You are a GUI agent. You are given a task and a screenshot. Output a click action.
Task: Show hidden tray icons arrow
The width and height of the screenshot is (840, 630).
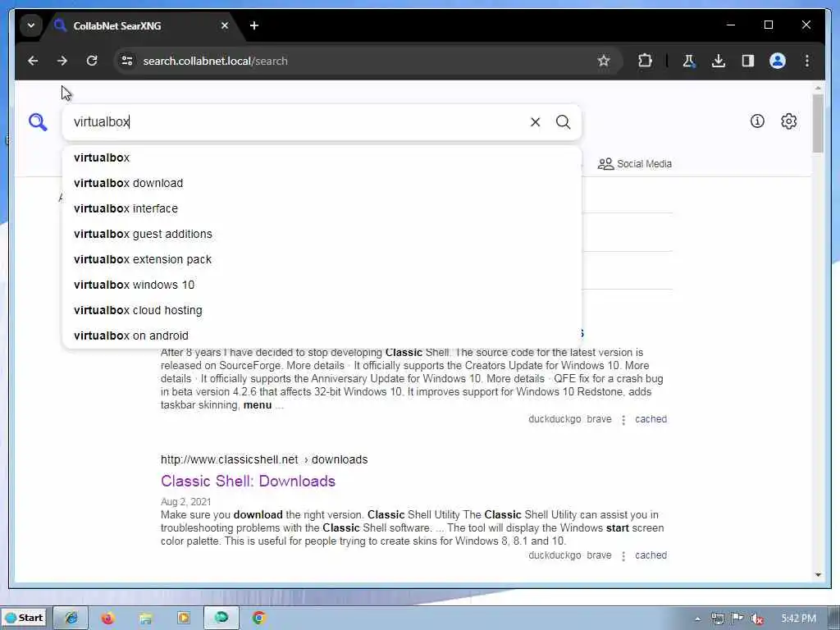697,619
